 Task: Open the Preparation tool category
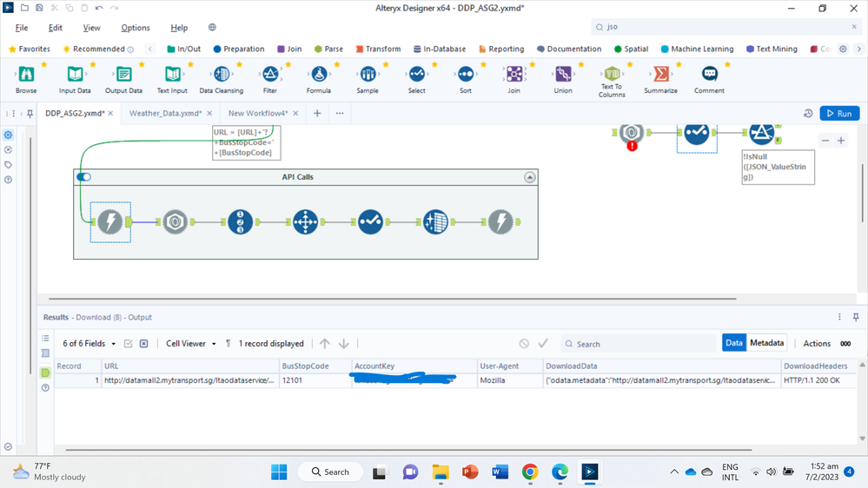point(239,49)
